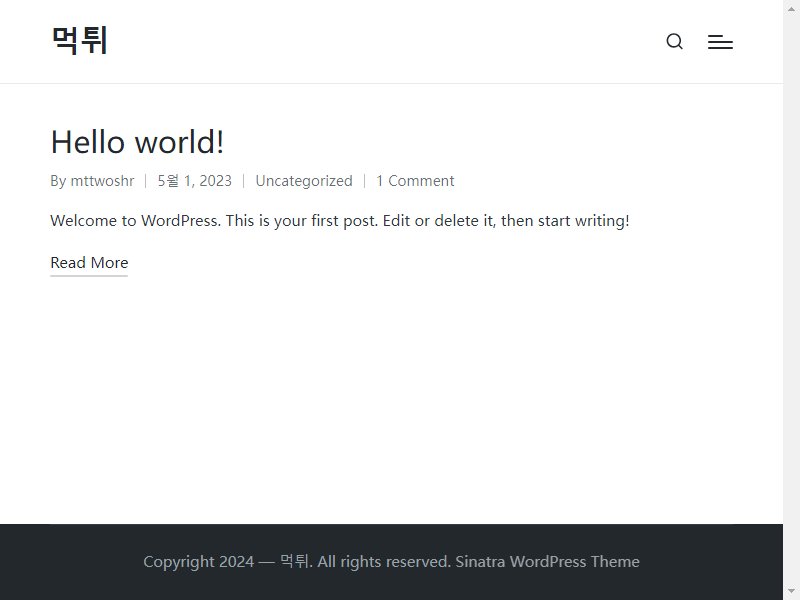Open the hamburger menu icon
800x600 pixels.
[x=720, y=42]
